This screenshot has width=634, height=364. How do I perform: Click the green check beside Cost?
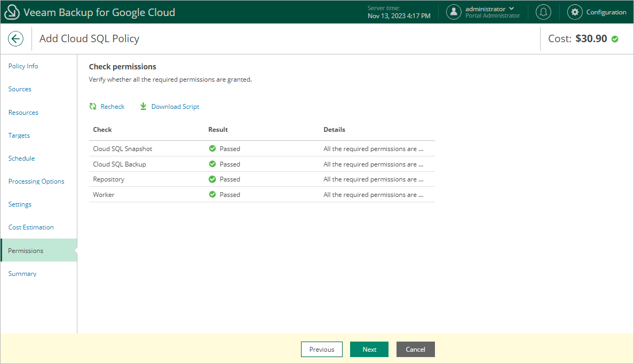615,39
